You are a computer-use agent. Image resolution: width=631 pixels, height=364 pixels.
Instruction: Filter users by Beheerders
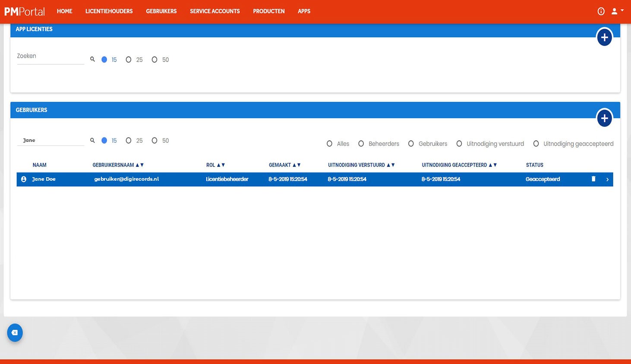click(x=379, y=144)
